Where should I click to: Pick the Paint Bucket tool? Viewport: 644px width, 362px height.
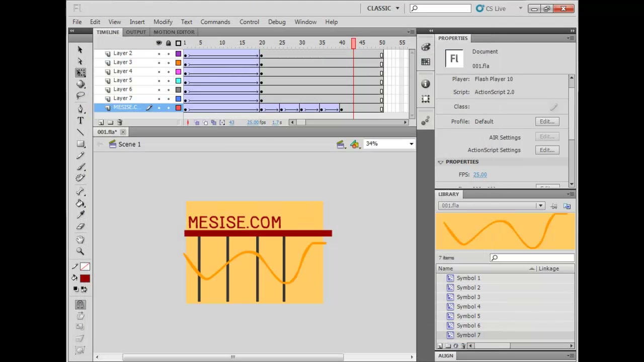click(80, 204)
